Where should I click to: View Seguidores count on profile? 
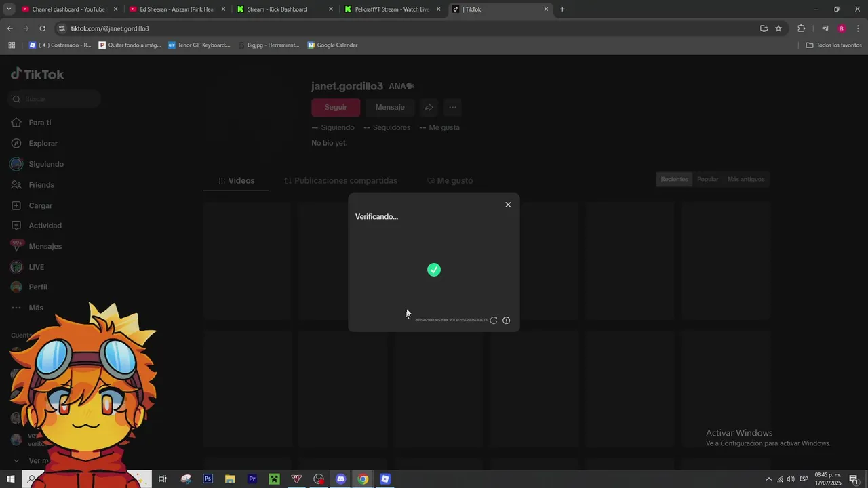point(387,127)
